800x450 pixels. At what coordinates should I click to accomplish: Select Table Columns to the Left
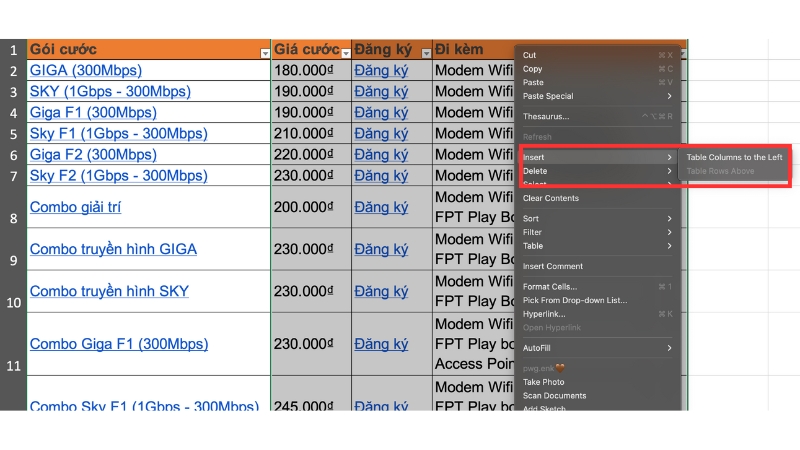click(734, 157)
